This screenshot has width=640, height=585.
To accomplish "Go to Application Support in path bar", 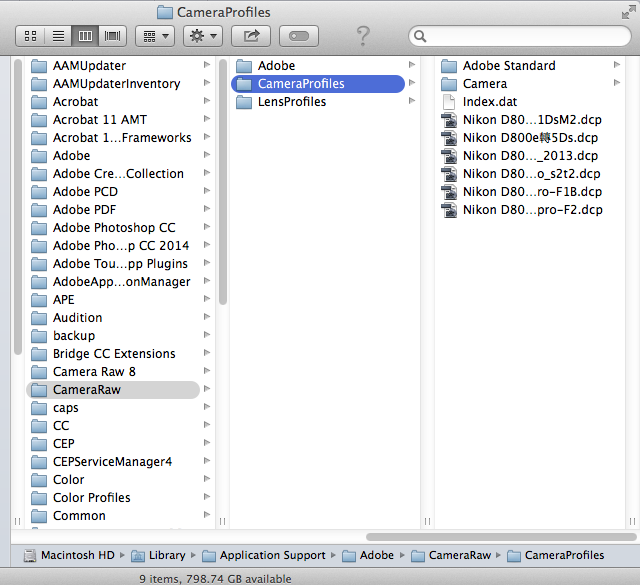I will coord(264,555).
